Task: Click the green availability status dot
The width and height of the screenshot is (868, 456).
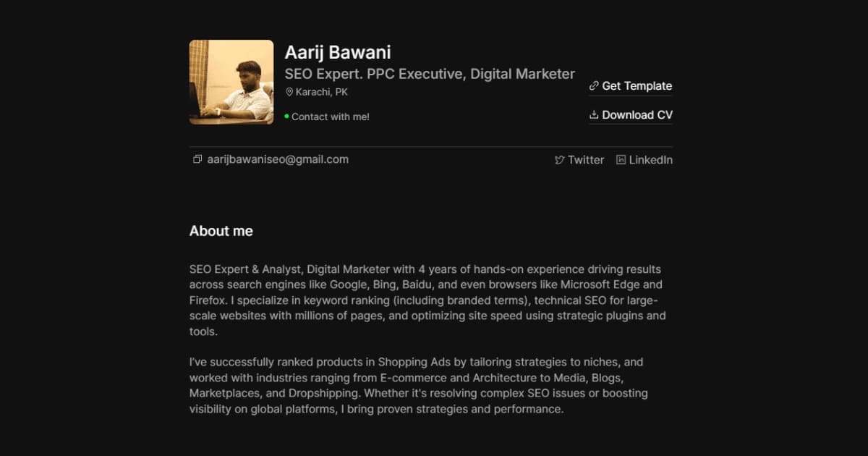Action: (x=286, y=116)
